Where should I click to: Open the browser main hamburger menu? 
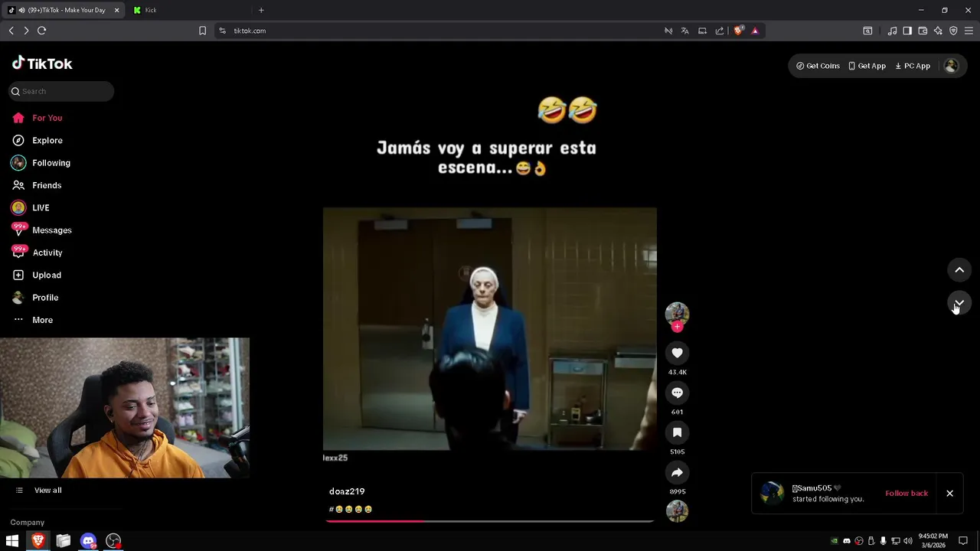tap(969, 31)
